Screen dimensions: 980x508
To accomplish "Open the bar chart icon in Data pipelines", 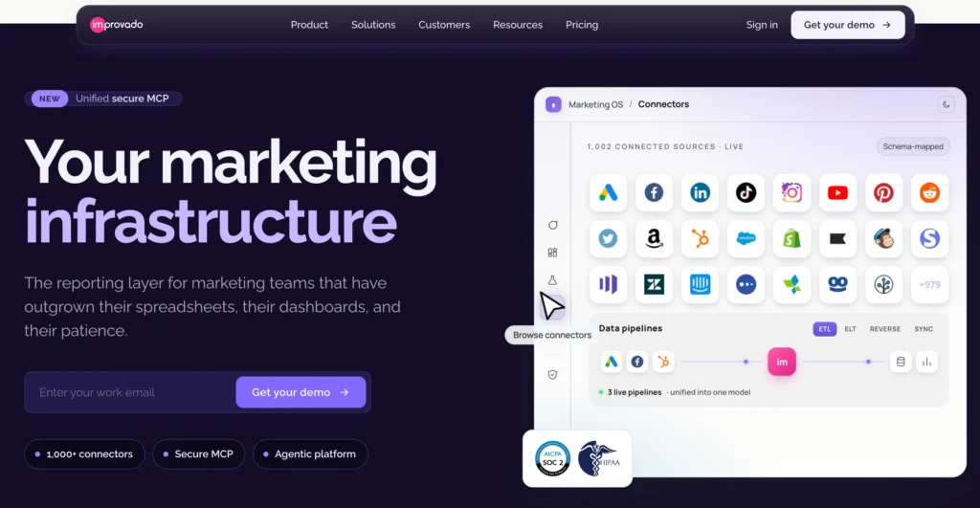I will point(926,362).
